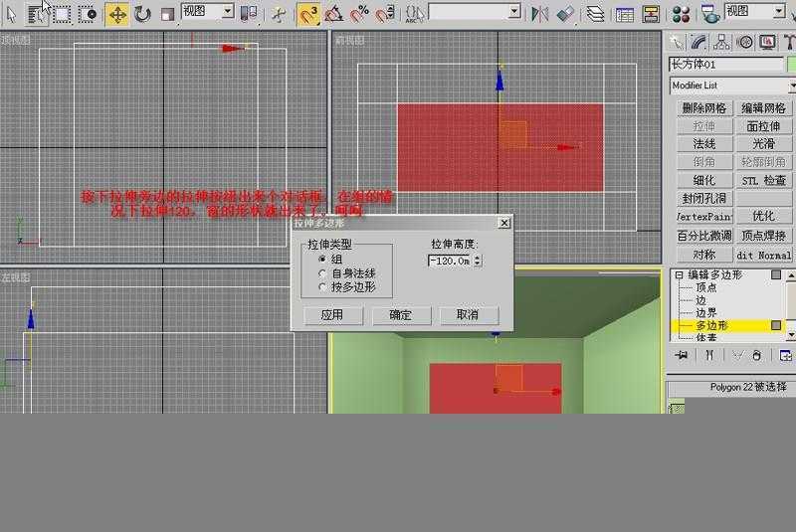This screenshot has height=532, width=796.
Task: Click the 编辑网格 modifier button
Action: click(x=763, y=108)
